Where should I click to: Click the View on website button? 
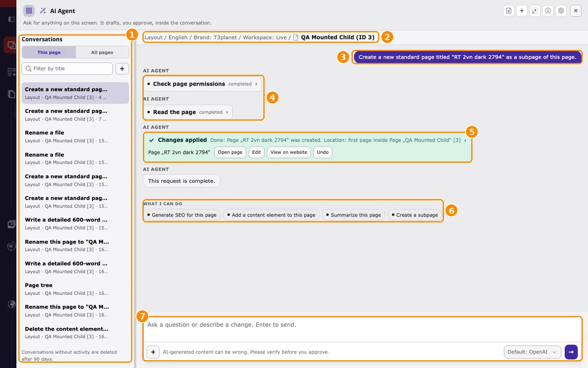pyautogui.click(x=289, y=153)
